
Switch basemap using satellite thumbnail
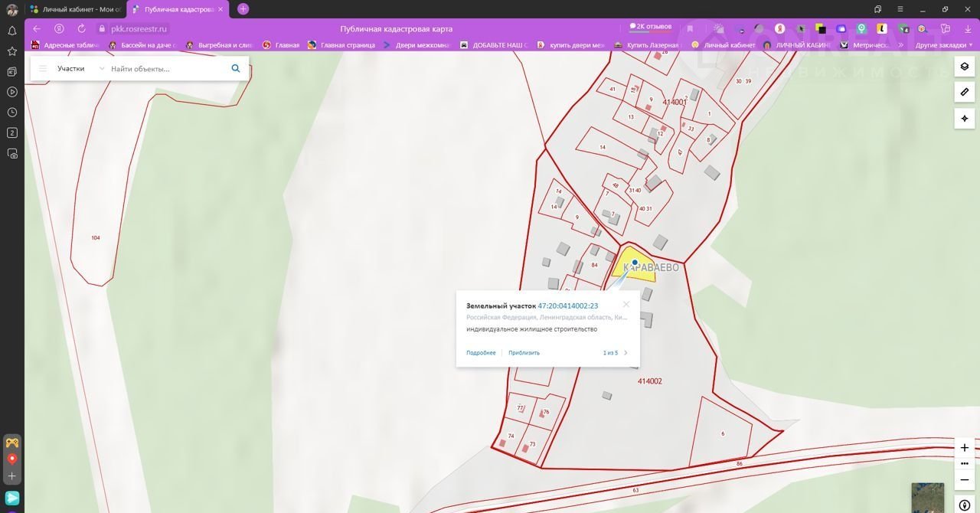927,497
